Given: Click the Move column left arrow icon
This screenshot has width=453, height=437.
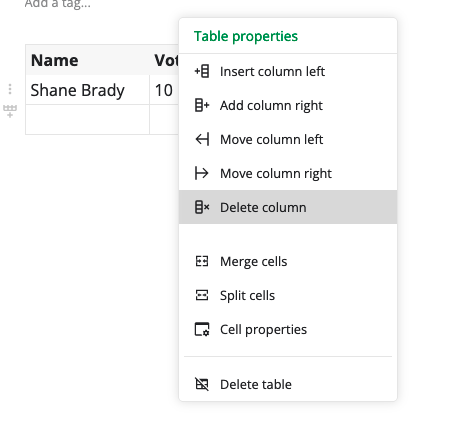Looking at the screenshot, I should click(x=202, y=139).
